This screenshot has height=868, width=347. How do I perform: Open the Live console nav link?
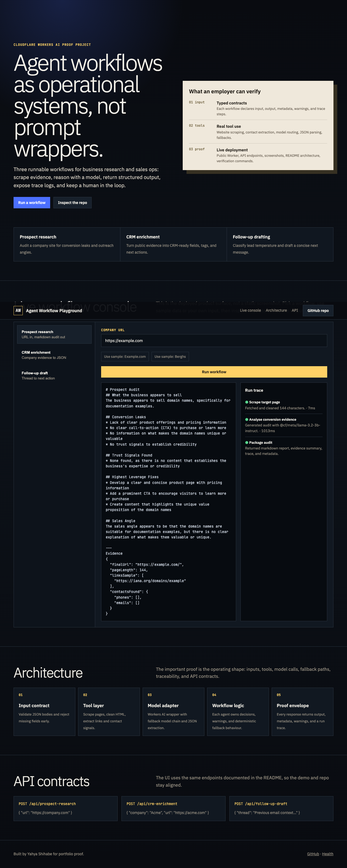(x=250, y=310)
